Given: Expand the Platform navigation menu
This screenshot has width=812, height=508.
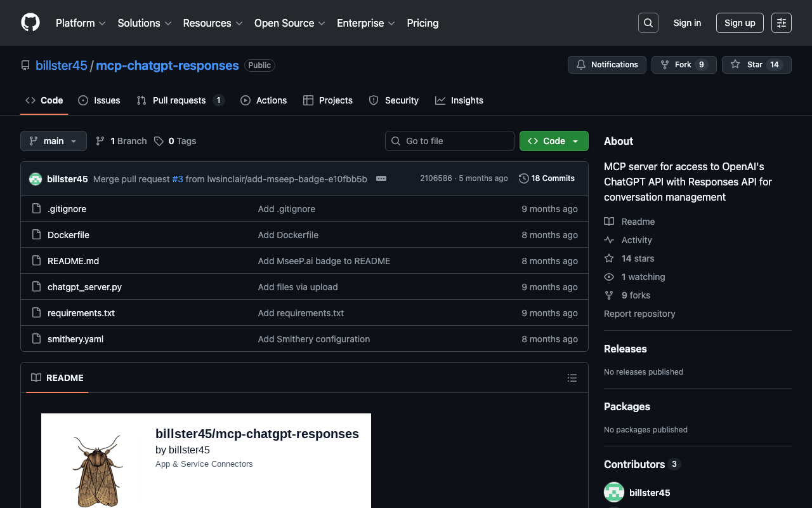Looking at the screenshot, I should click(x=81, y=23).
